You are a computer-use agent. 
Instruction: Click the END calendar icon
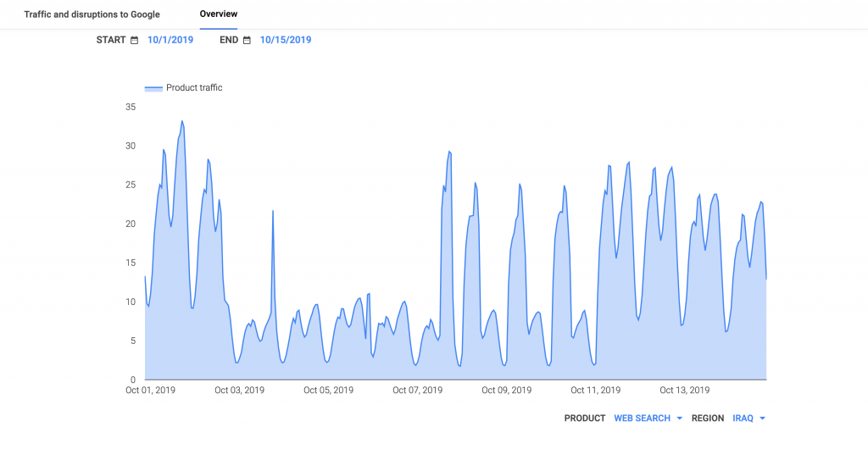pyautogui.click(x=247, y=41)
